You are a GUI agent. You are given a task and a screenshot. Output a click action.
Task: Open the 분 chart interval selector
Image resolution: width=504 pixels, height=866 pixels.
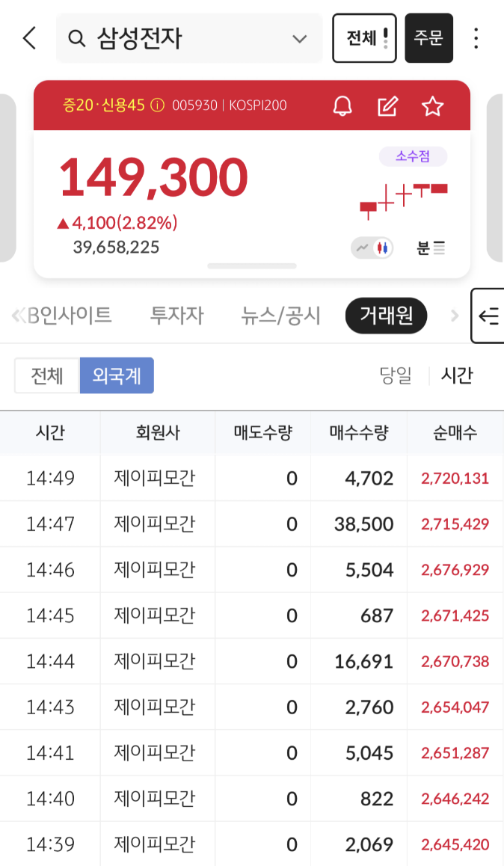pyautogui.click(x=431, y=248)
